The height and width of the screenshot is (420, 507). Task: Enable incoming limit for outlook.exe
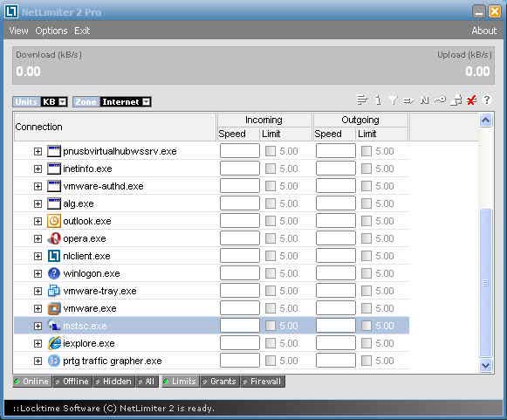[x=270, y=221]
